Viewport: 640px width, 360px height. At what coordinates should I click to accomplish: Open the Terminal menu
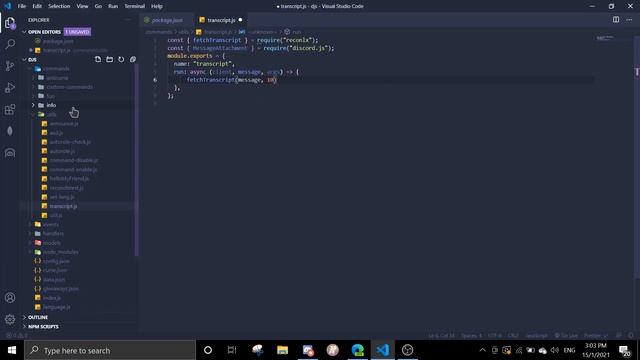[x=135, y=6]
